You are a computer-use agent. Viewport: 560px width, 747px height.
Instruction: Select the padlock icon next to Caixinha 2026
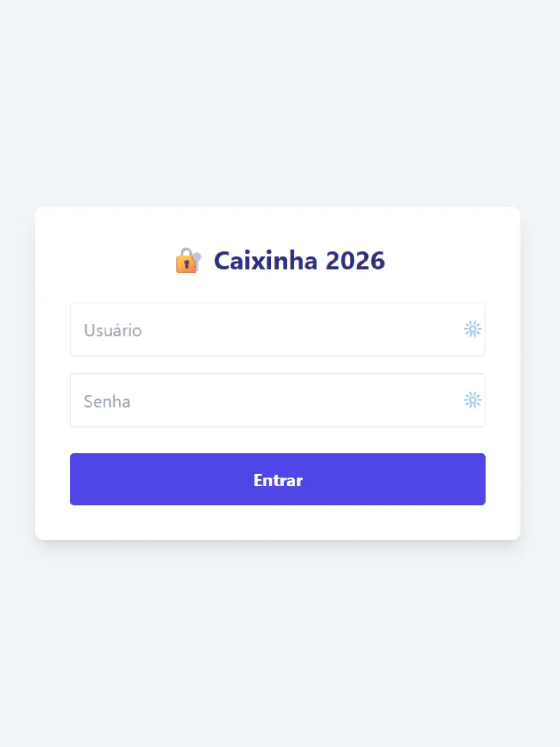pos(188,261)
